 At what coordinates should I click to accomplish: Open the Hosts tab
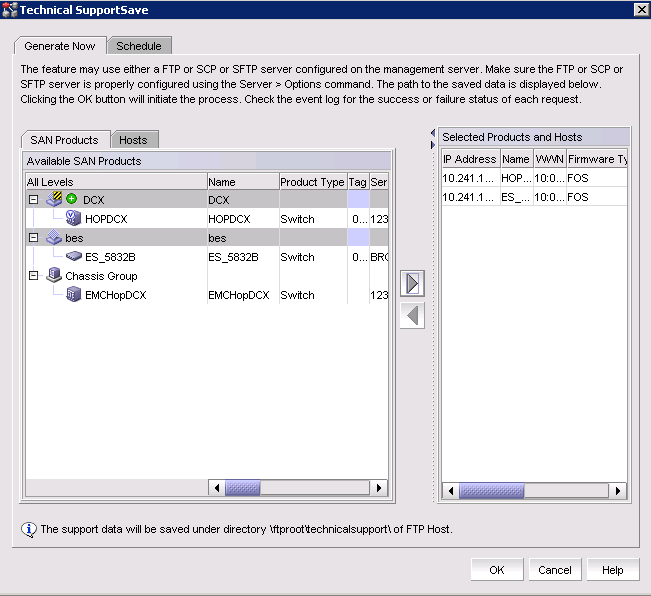(x=133, y=140)
